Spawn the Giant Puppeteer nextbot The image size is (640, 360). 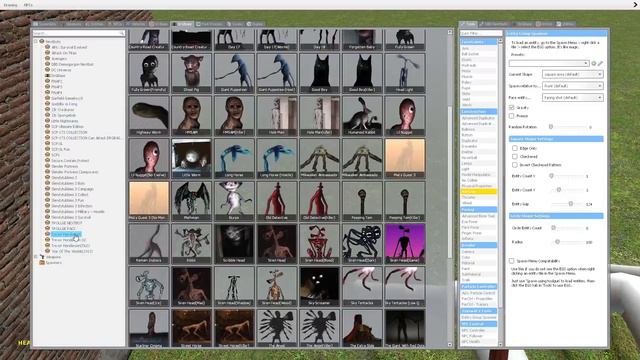(234, 73)
